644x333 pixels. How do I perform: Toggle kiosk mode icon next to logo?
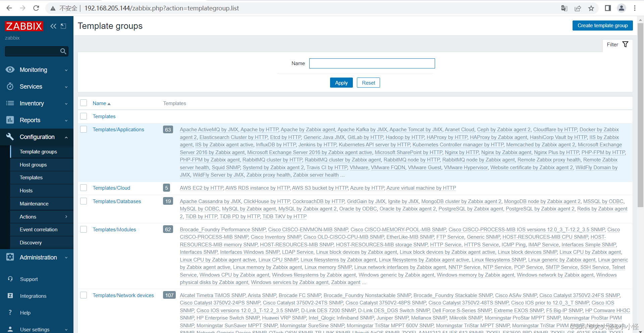(x=63, y=26)
